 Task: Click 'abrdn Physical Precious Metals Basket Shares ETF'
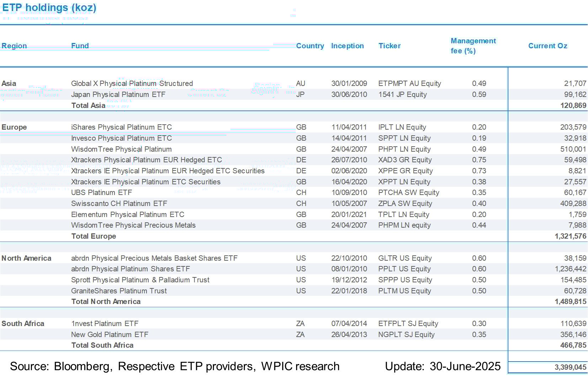coord(154,258)
